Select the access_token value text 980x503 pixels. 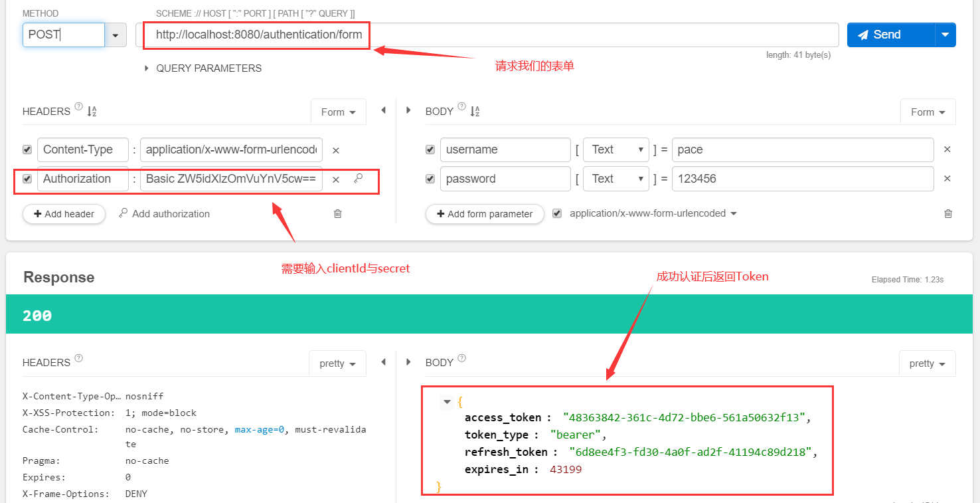point(685,418)
